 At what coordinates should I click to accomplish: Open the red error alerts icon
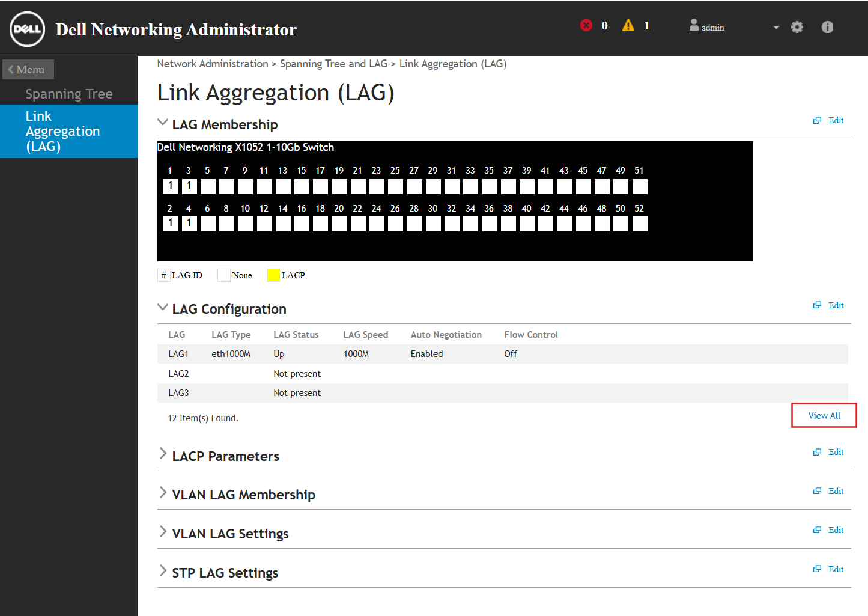pos(586,25)
